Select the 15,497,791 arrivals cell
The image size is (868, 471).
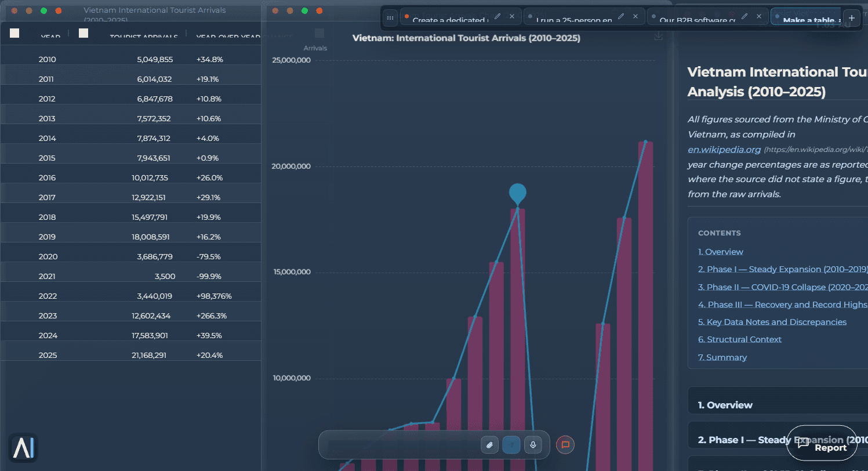click(x=150, y=217)
